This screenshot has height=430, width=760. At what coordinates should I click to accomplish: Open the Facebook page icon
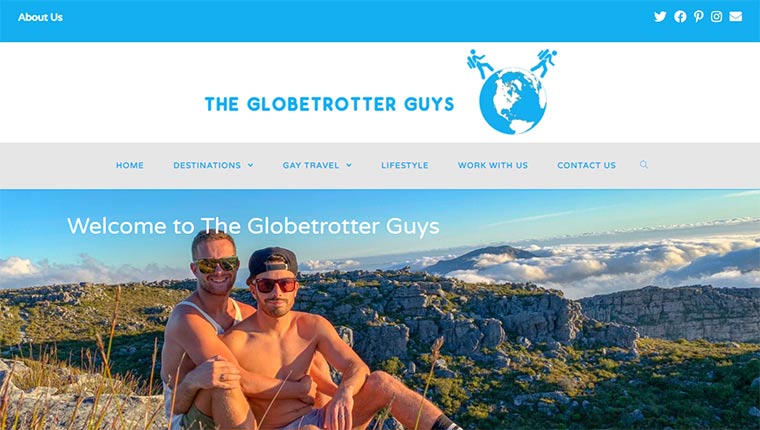point(680,16)
